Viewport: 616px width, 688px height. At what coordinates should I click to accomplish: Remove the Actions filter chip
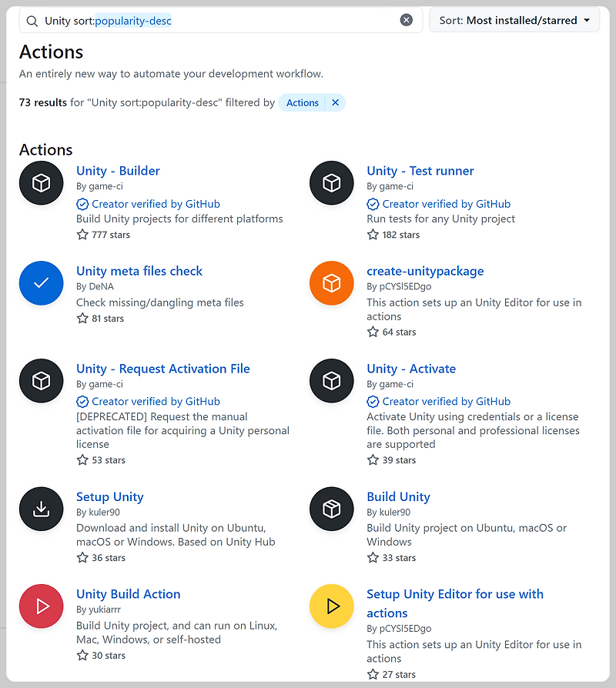coord(335,102)
